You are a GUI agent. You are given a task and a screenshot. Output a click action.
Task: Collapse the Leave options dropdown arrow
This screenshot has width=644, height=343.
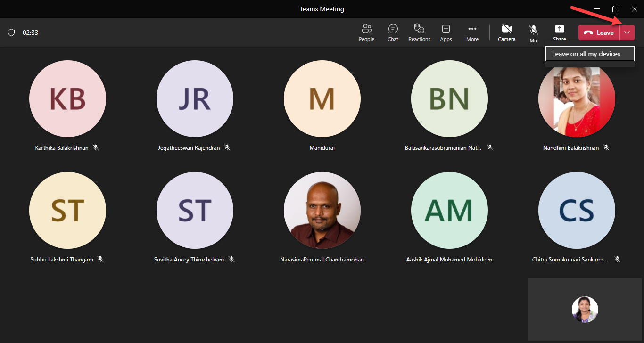click(x=627, y=33)
